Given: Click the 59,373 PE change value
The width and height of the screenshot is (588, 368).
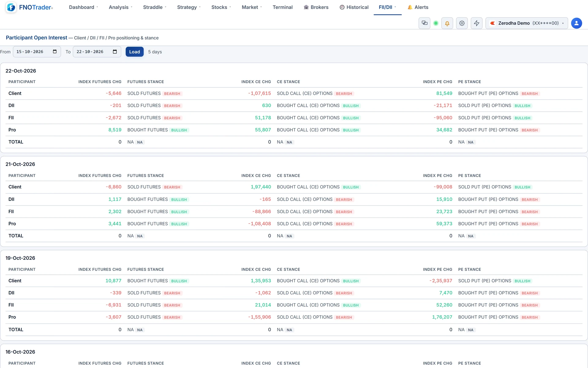Looking at the screenshot, I should (444, 224).
